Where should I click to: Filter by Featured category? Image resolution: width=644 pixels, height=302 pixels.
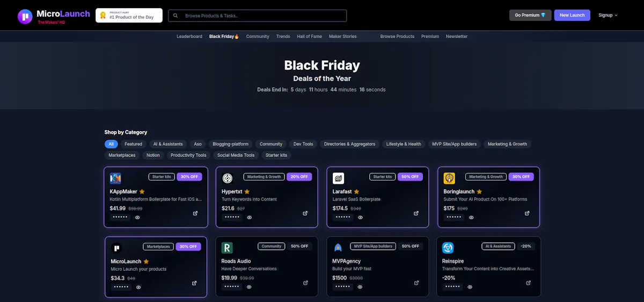click(134, 144)
